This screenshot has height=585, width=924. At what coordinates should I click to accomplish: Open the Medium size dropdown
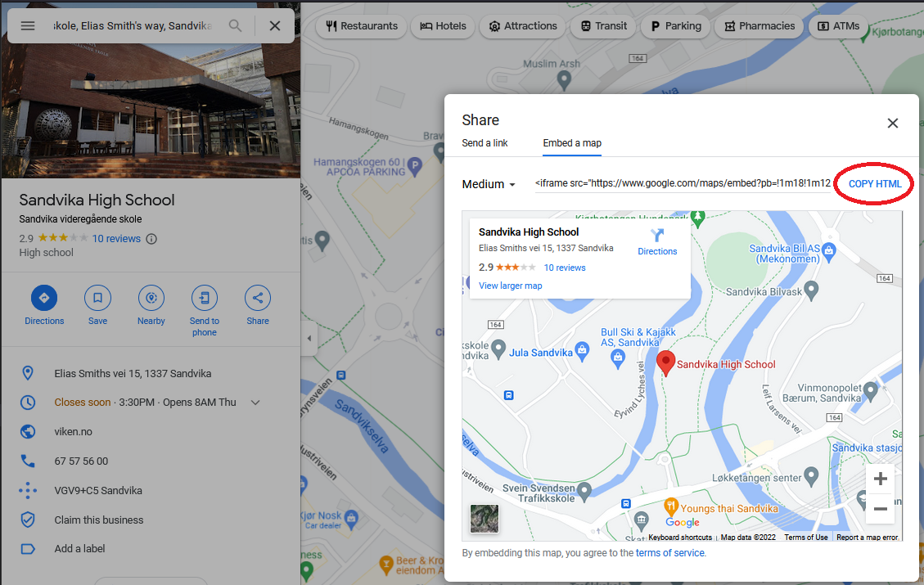pos(489,184)
